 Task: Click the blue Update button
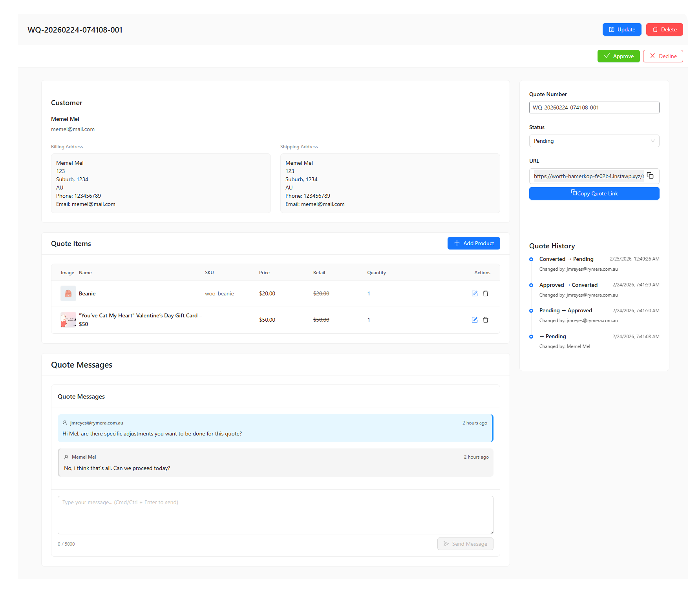click(621, 29)
